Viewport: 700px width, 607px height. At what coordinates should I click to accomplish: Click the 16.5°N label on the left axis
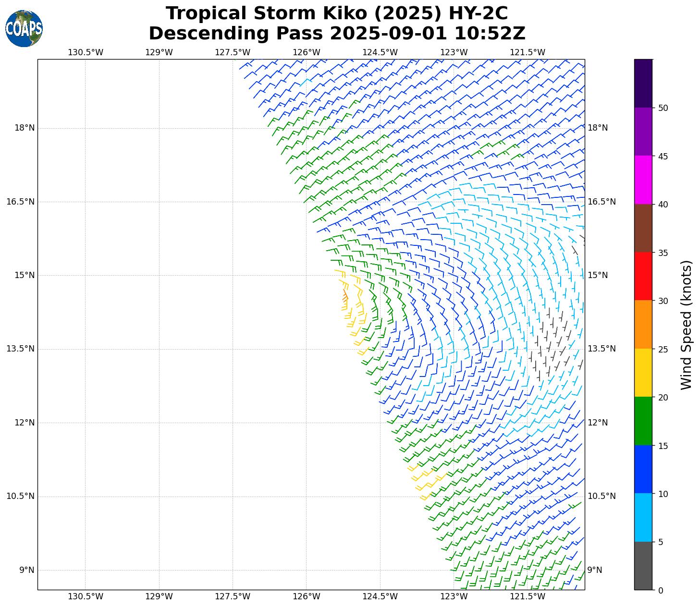[20, 202]
